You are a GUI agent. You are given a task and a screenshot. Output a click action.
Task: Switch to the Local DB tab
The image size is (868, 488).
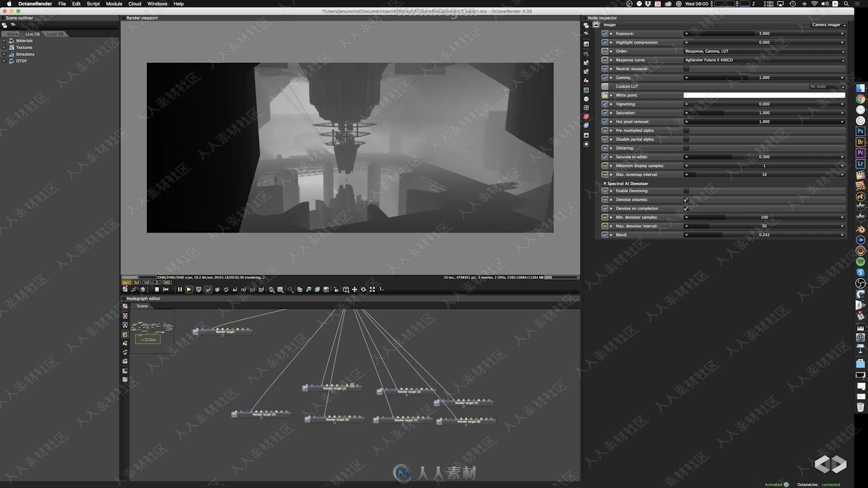(55, 34)
